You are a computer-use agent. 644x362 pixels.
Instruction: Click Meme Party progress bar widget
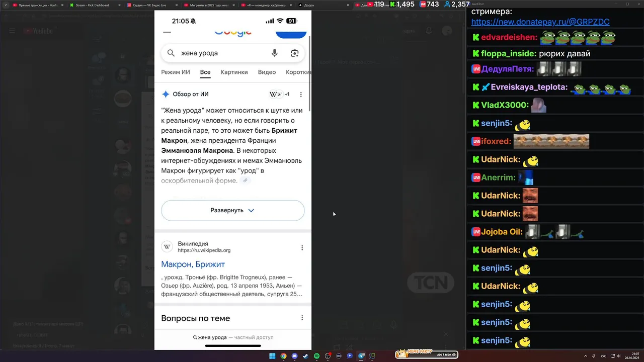(427, 354)
